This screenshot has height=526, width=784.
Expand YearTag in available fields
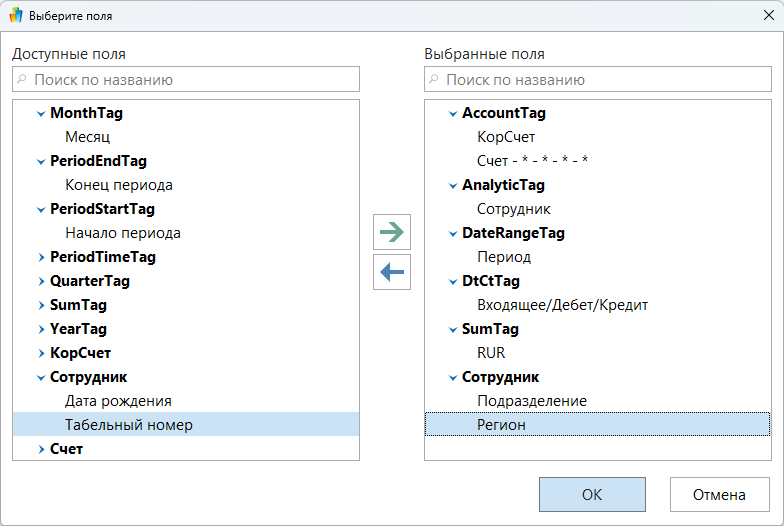pos(41,330)
